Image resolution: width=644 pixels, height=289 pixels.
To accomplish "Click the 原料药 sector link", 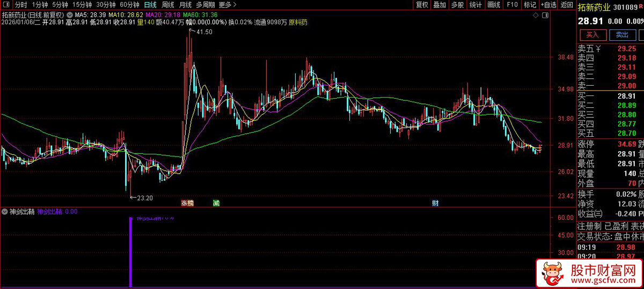I will click(298, 22).
